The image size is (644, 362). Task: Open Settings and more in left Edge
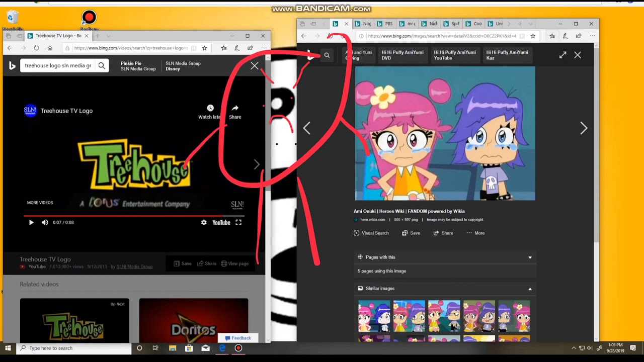264,48
